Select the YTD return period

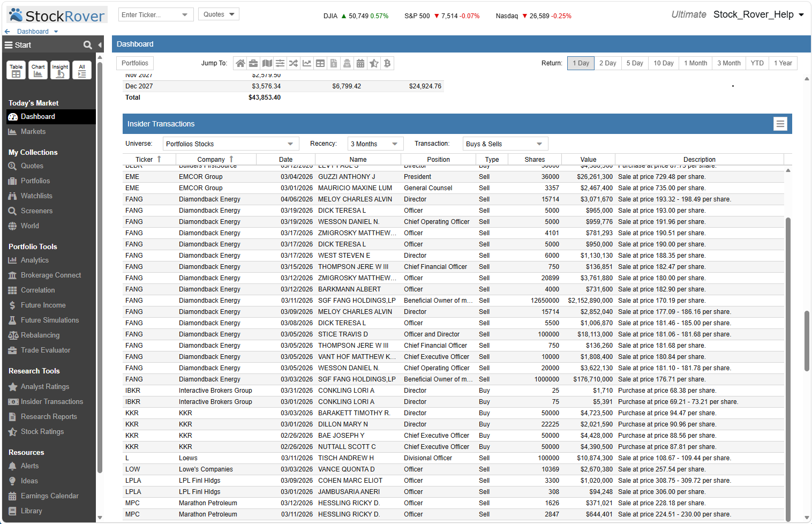pos(757,63)
